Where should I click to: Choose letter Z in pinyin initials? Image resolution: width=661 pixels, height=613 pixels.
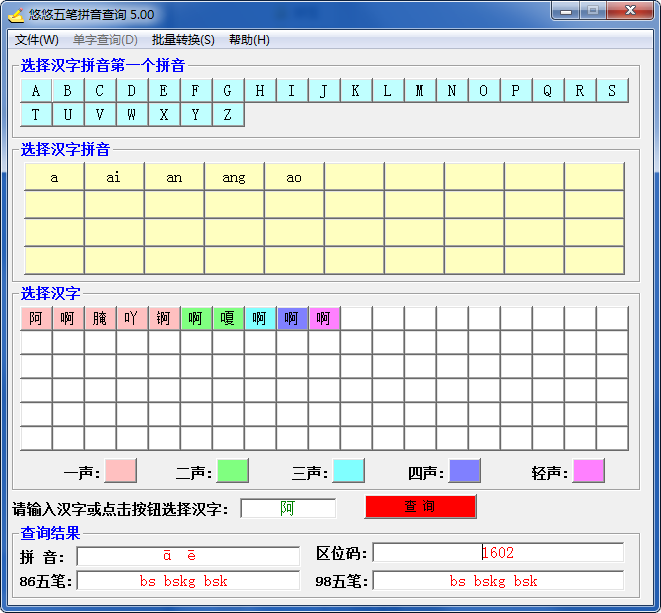click(x=228, y=115)
